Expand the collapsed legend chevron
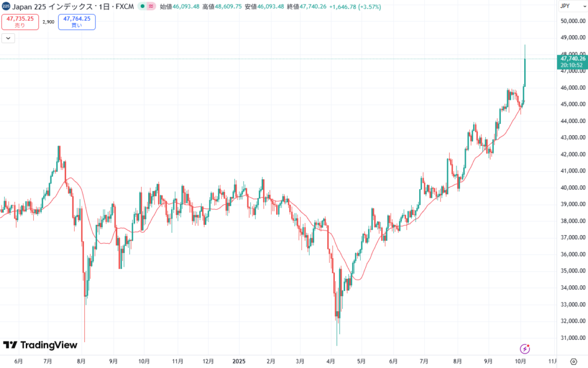588x368 pixels. pyautogui.click(x=9, y=39)
